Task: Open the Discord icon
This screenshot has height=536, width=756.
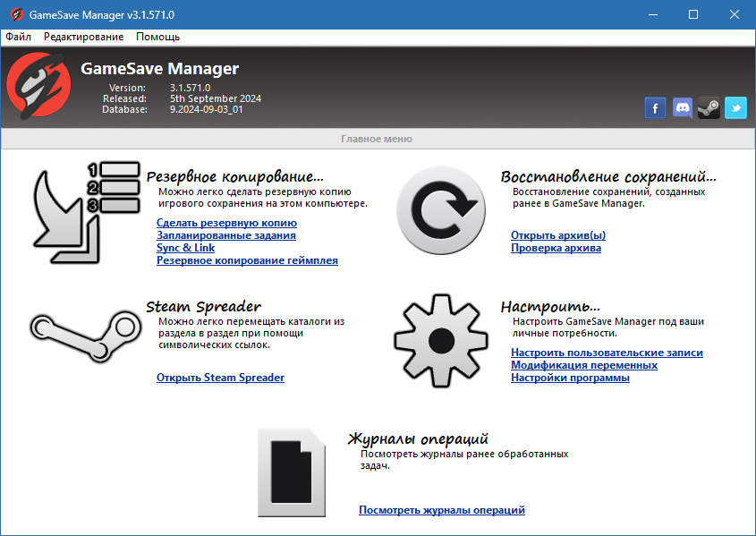Action: 682,107
